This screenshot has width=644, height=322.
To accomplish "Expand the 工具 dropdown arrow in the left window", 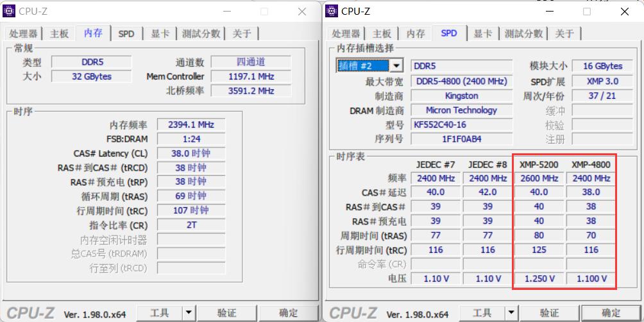I will click(x=189, y=314).
